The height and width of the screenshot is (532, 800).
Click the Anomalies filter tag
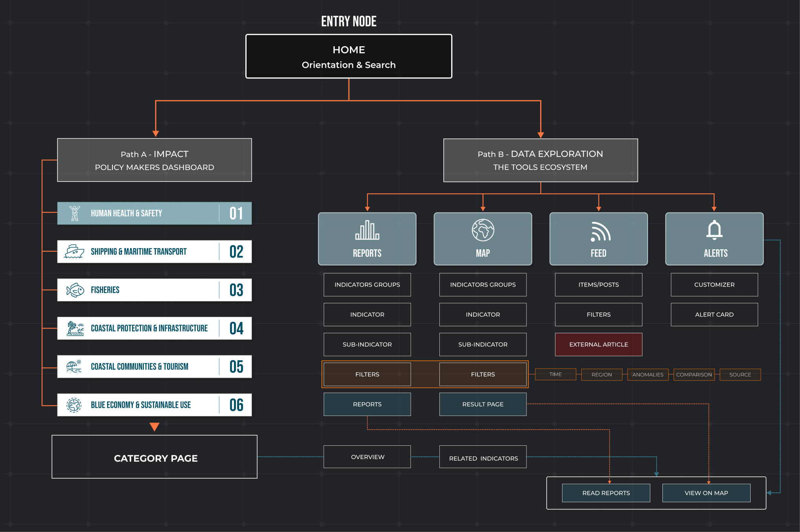coord(648,374)
